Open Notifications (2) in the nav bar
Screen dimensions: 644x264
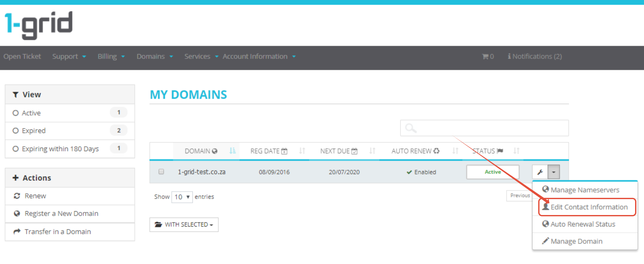tap(535, 57)
